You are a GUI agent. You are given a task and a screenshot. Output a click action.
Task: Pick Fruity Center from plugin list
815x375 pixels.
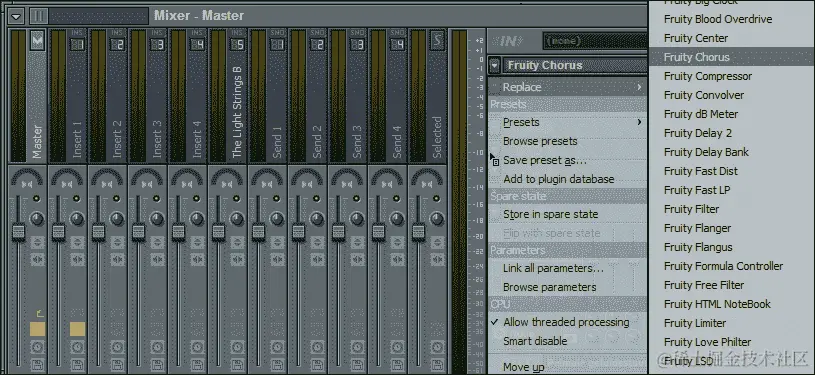[732, 38]
